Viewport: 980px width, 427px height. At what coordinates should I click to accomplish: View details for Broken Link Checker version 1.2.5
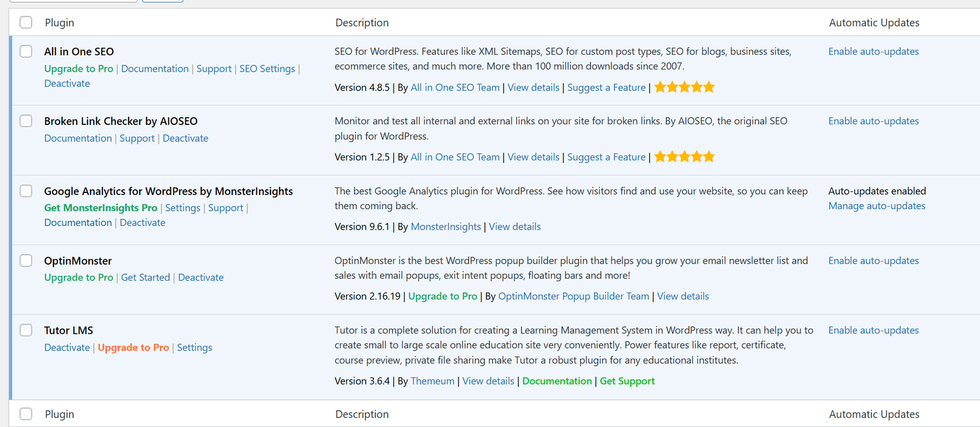coord(533,157)
